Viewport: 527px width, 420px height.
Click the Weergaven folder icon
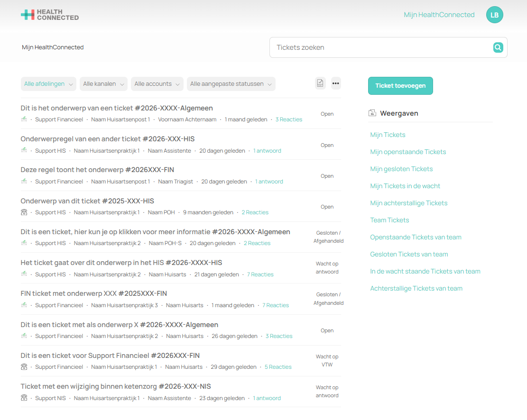point(372,113)
